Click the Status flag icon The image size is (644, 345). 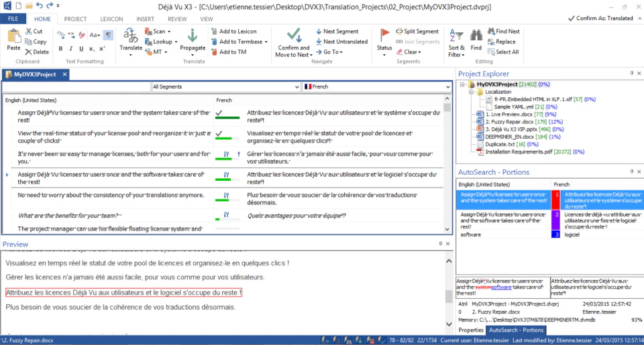coord(384,36)
